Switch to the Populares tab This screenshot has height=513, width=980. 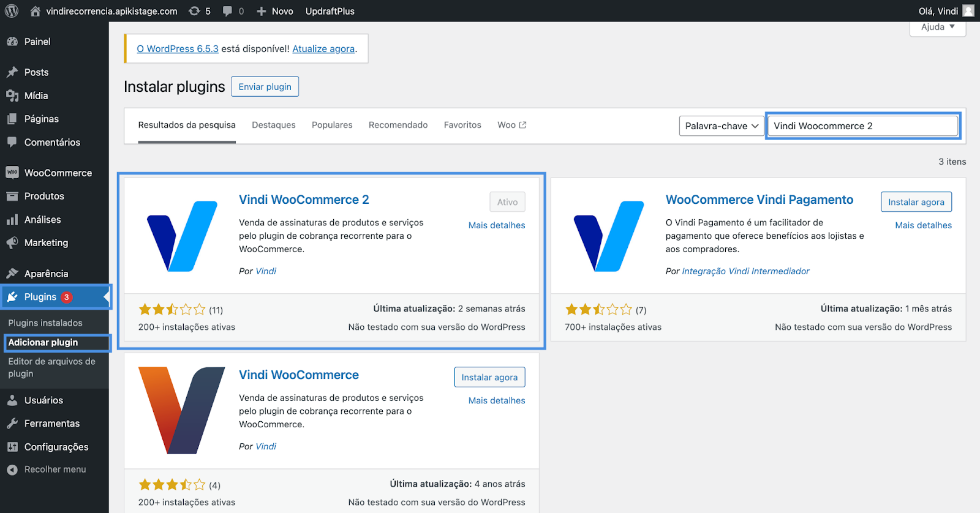point(332,125)
